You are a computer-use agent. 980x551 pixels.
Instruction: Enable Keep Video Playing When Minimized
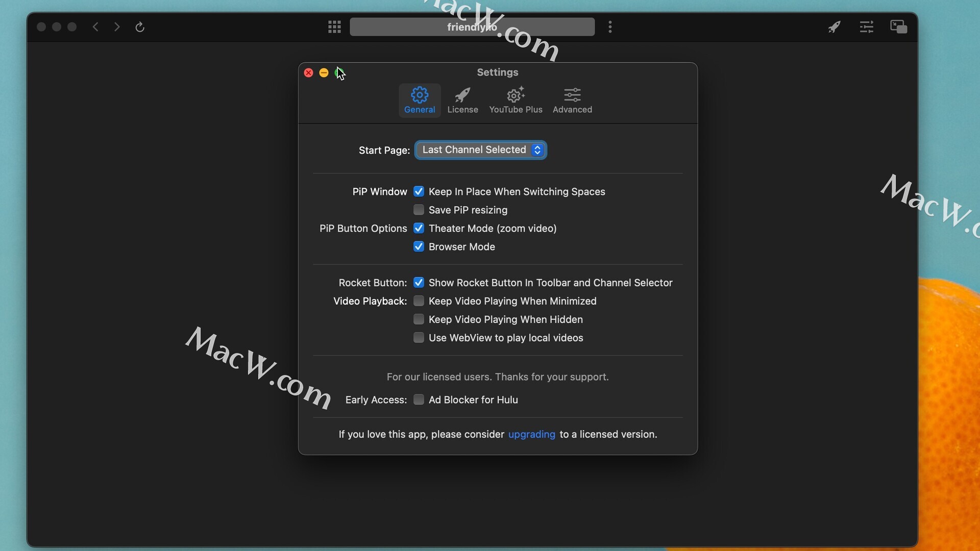tap(419, 300)
